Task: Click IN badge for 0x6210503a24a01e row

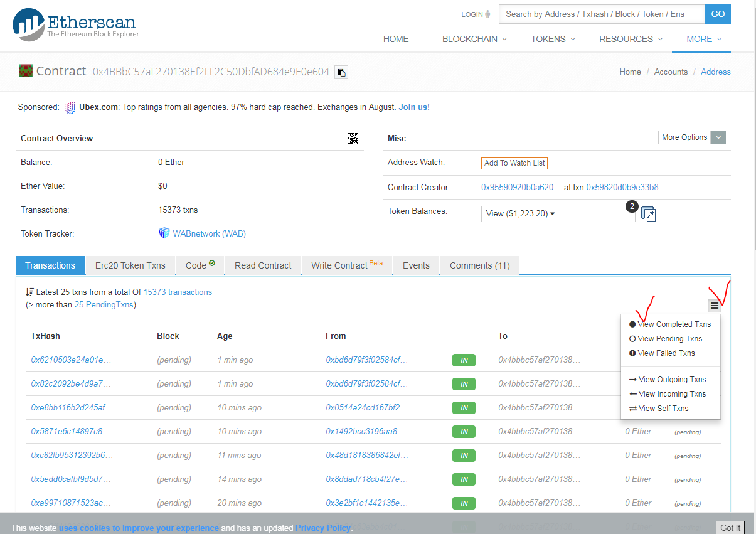Action: coord(464,360)
